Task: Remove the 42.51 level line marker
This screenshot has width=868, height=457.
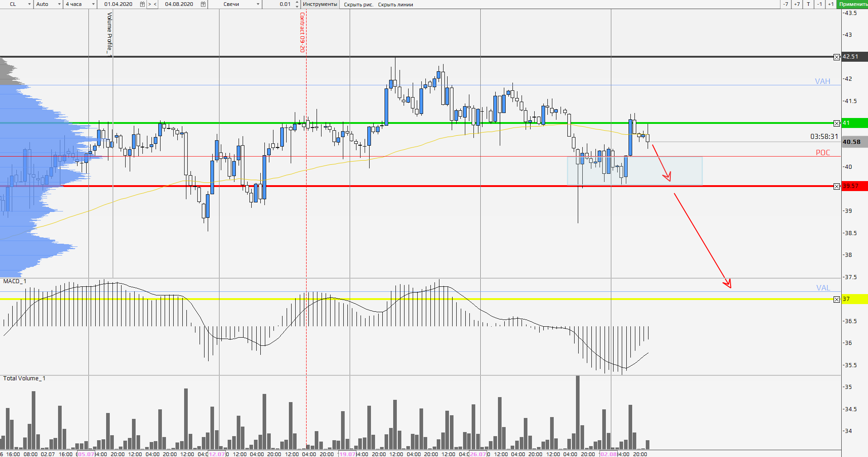Action: [x=837, y=57]
